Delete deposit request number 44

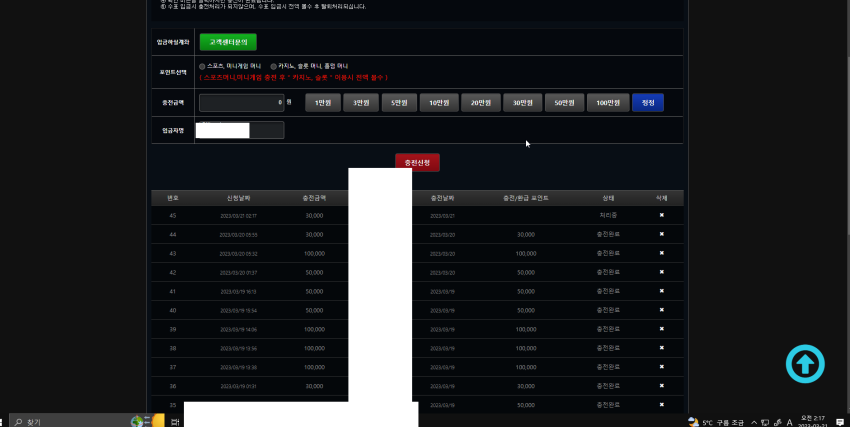661,234
